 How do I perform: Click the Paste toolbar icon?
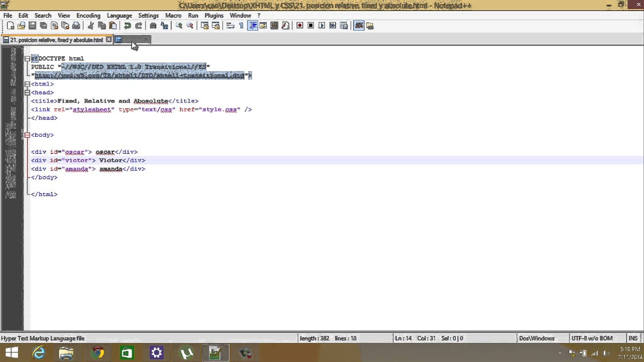click(113, 26)
